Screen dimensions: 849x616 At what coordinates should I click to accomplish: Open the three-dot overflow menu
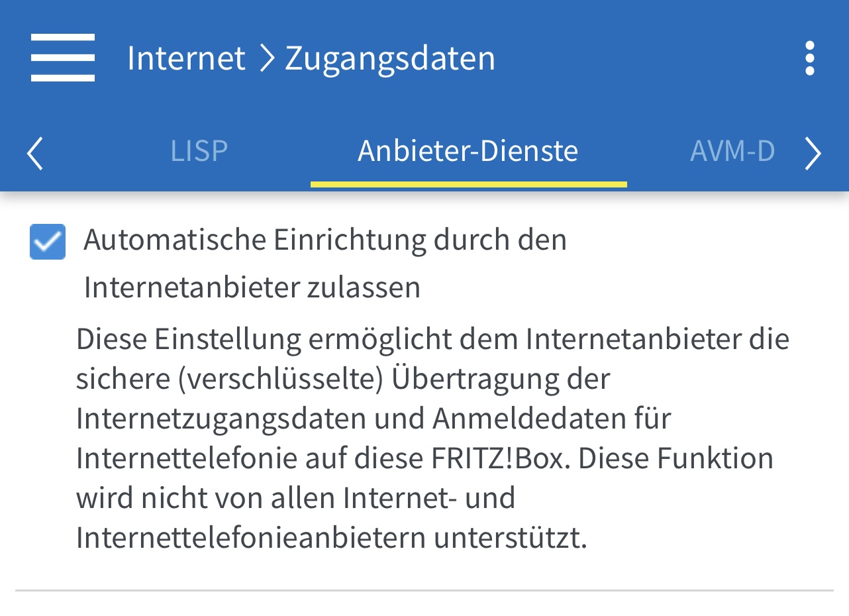809,58
